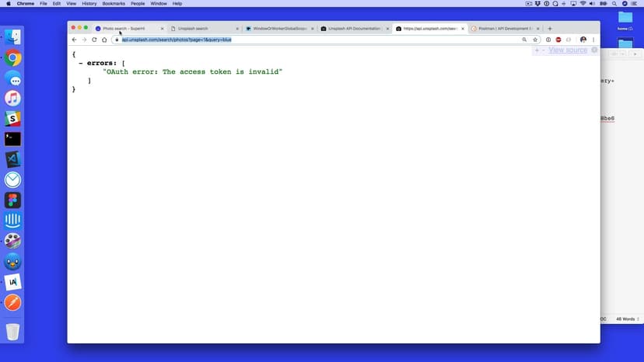
Task: Launch Terminal from the dock
Action: 12,139
